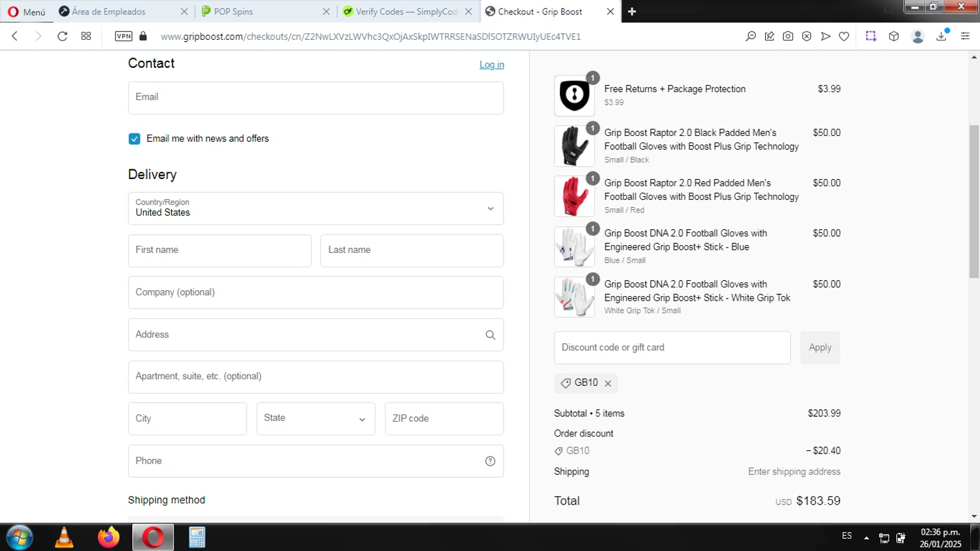Screen dimensions: 980x551
Task: Open the taskbar clock and date
Action: click(x=941, y=538)
